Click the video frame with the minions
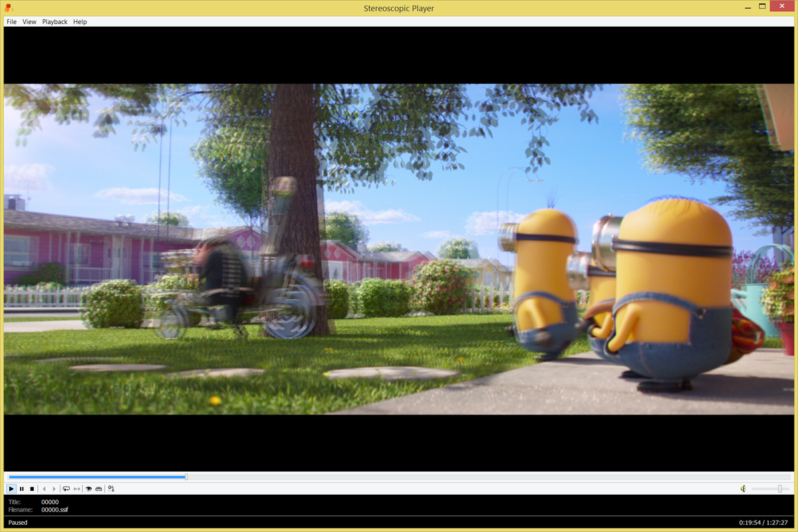The height and width of the screenshot is (532, 798). 399,249
